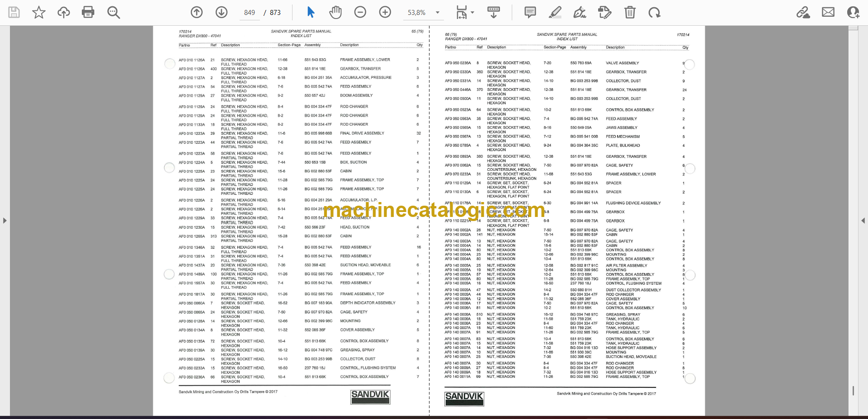Click 'DUST COLLECTOR ASSEMBLY' description
This screenshot has height=419, width=868.
(x=633, y=290)
